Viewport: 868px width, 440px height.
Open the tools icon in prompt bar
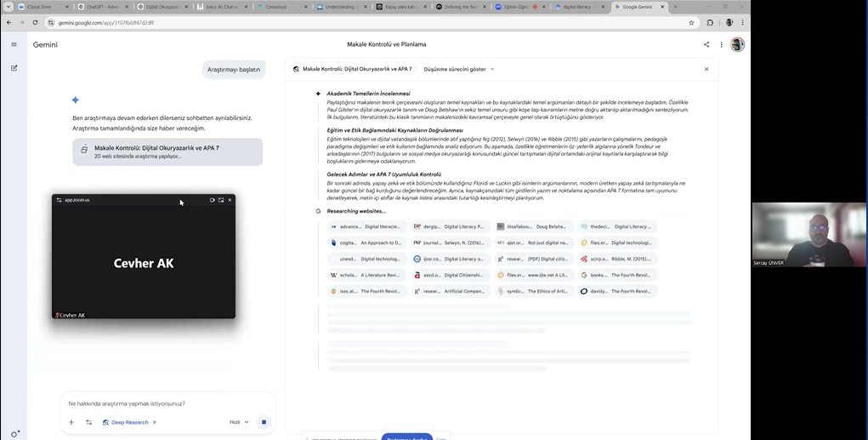pos(88,422)
